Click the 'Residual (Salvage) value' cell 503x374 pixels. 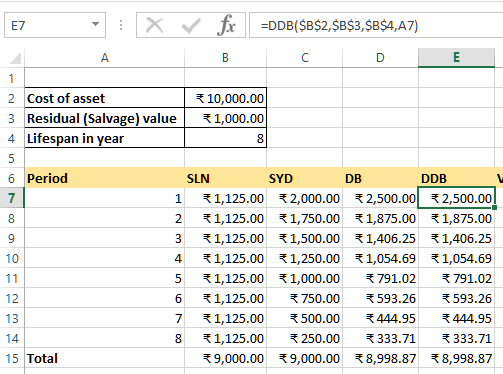coord(104,118)
